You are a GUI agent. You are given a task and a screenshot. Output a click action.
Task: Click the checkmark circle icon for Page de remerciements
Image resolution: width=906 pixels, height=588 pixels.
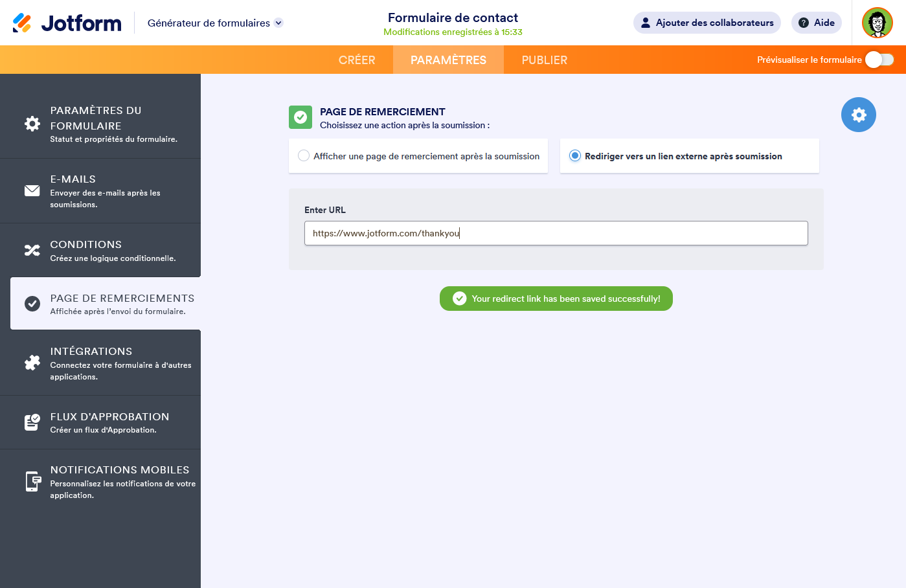[x=32, y=303]
